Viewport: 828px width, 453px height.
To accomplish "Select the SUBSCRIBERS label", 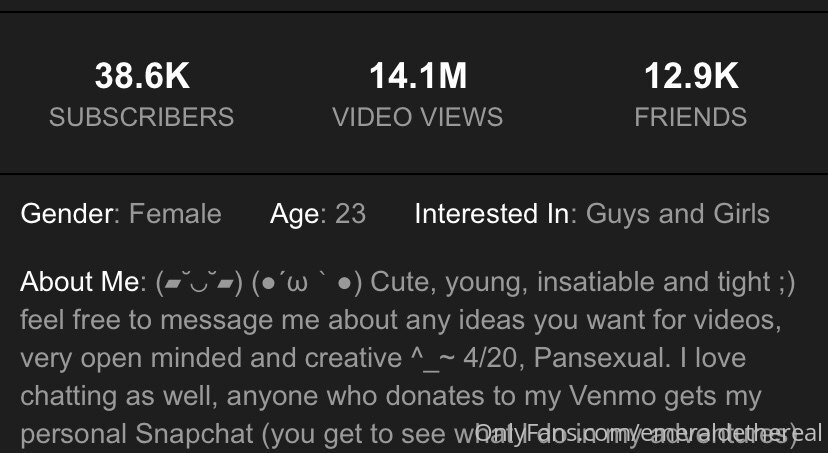I will click(x=142, y=117).
